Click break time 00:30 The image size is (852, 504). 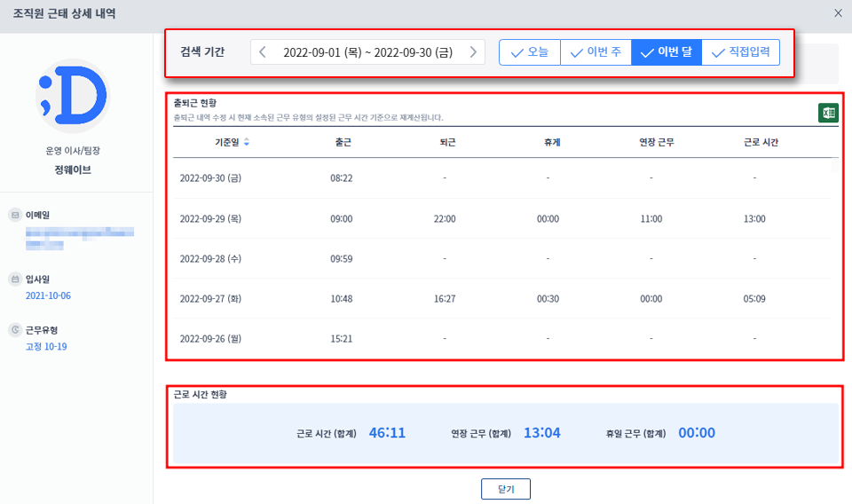coord(548,299)
